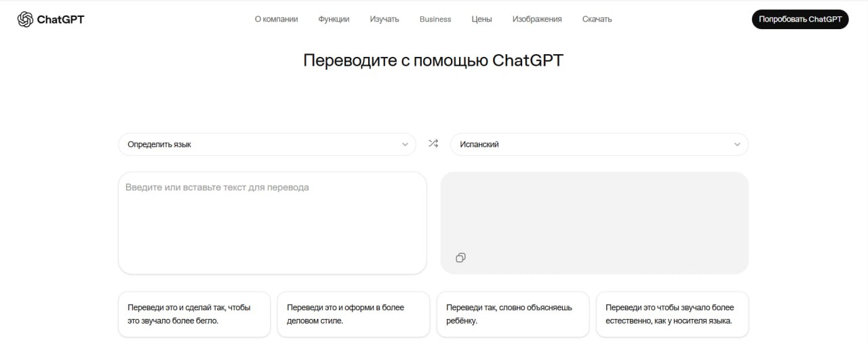Open the «Скачать» download link
Viewport: 868px width, 344px height.
point(597,19)
